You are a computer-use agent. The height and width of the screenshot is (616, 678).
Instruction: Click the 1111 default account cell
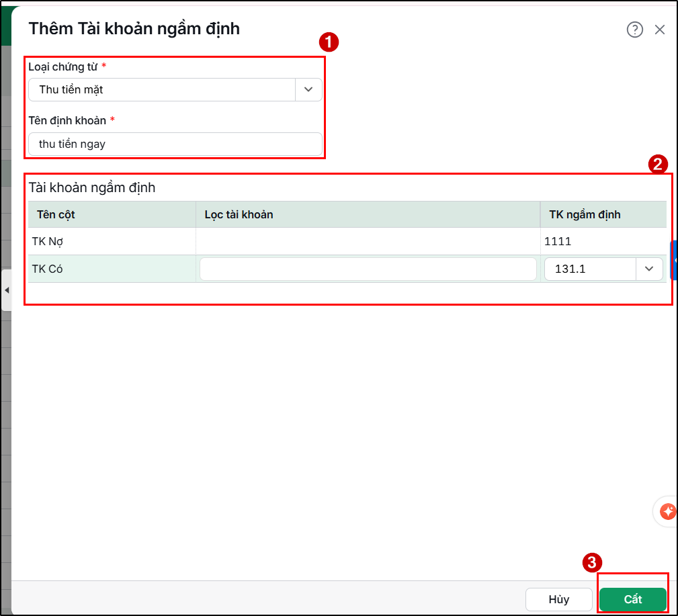603,241
